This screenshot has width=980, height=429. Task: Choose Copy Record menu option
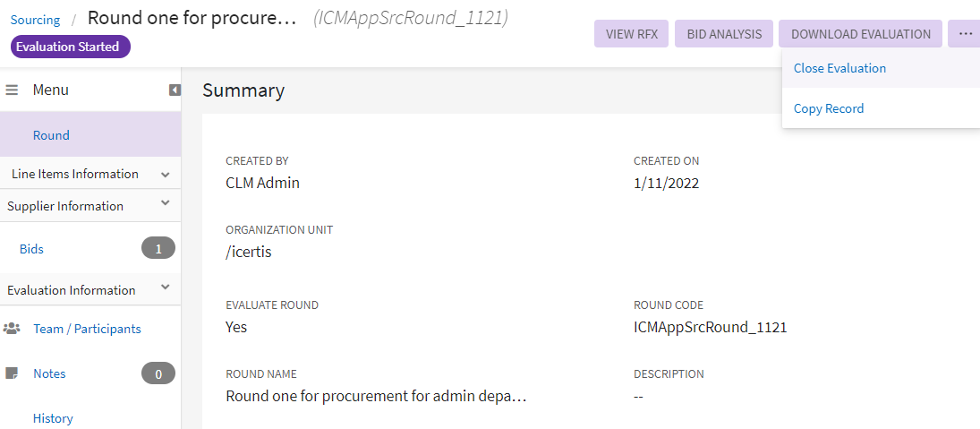tap(829, 108)
